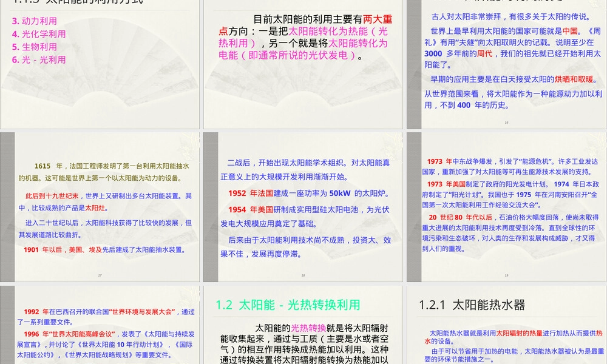
Task: Open the slide thumbnail listing 动力利用
Action: 100,64
